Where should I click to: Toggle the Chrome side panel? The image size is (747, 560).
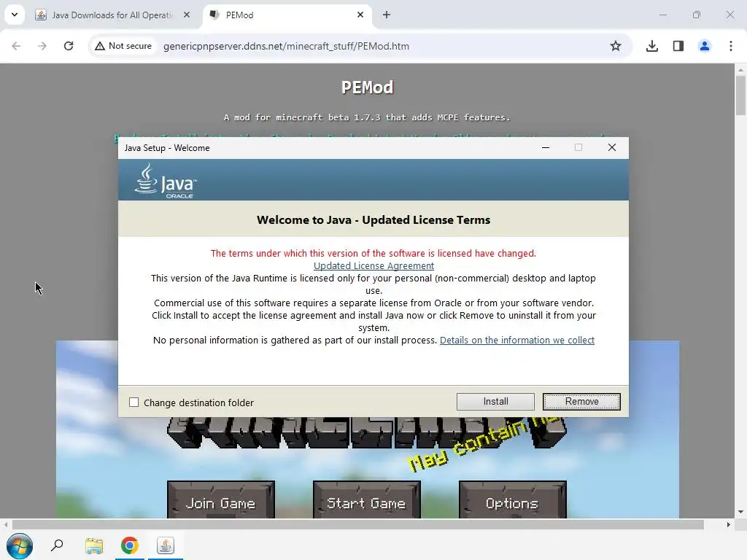(x=678, y=46)
